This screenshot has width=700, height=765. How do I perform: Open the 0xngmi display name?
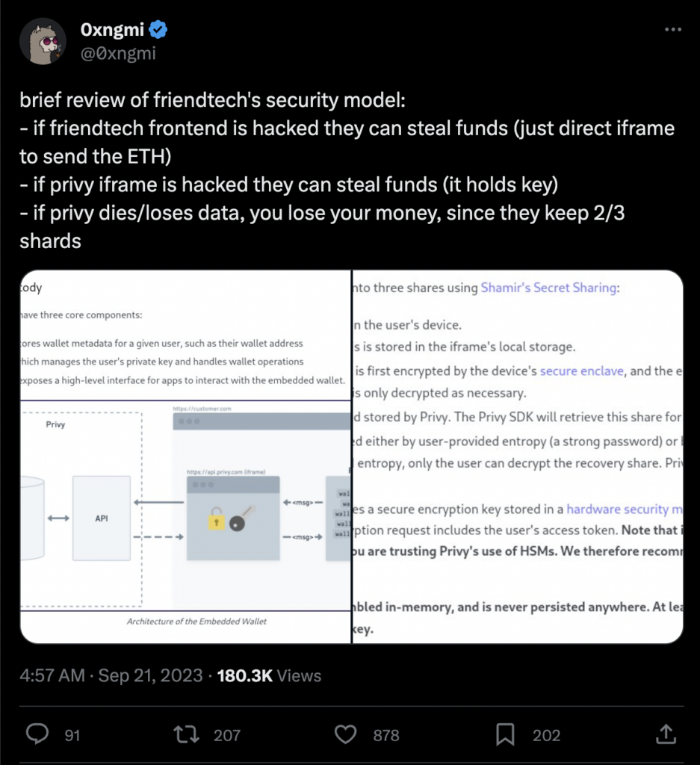pyautogui.click(x=112, y=30)
